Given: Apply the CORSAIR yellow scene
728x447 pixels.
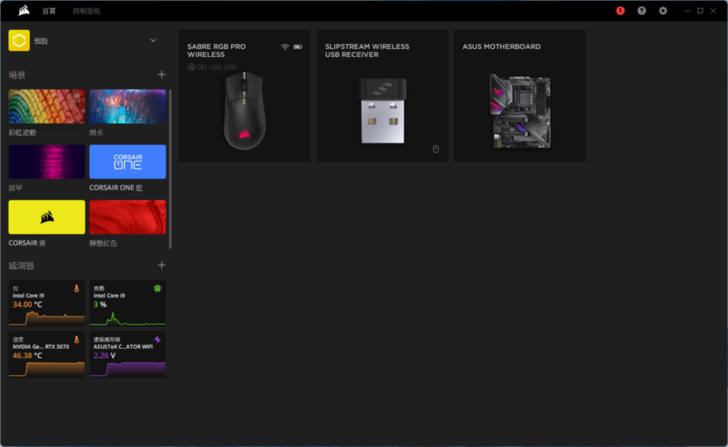Looking at the screenshot, I should pos(46,217).
